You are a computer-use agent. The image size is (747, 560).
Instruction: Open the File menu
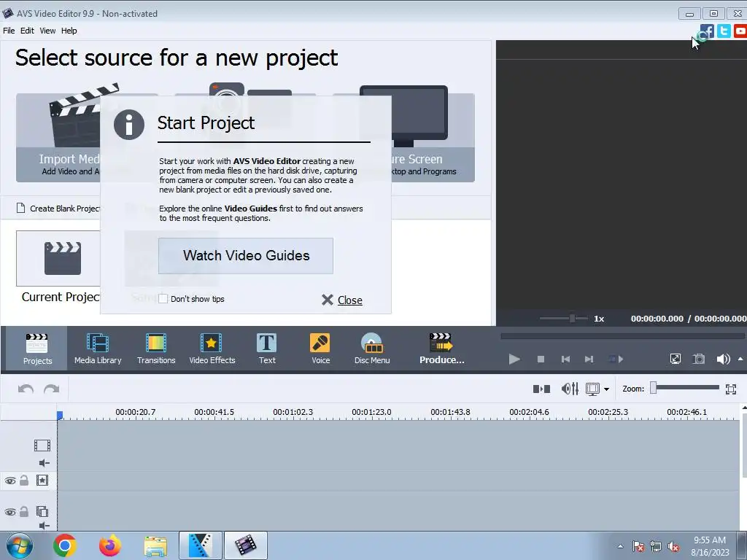tap(9, 31)
